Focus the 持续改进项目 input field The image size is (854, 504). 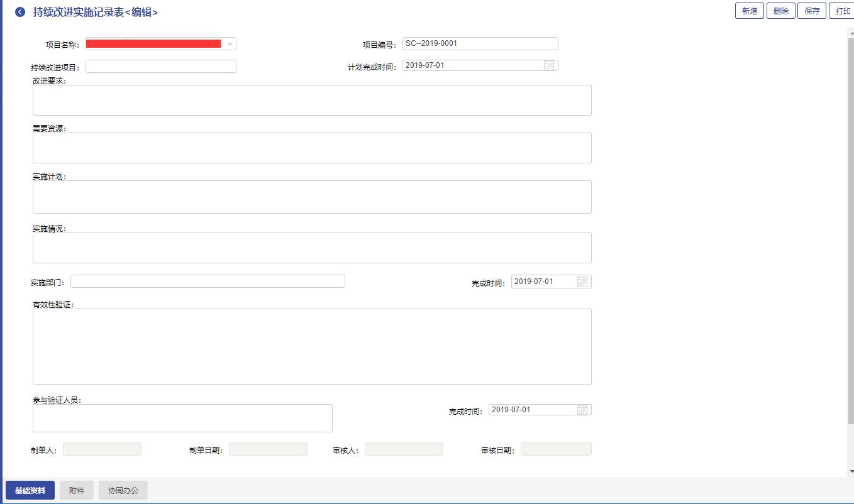point(161,67)
